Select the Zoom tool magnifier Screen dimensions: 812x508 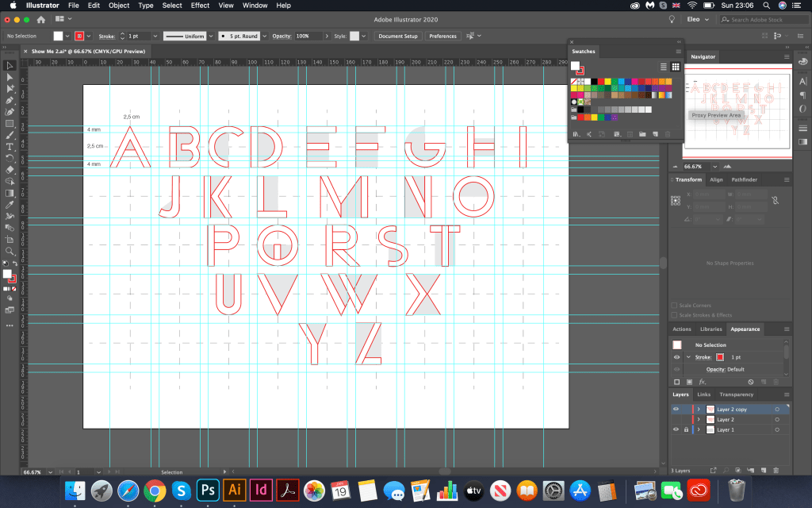point(10,251)
